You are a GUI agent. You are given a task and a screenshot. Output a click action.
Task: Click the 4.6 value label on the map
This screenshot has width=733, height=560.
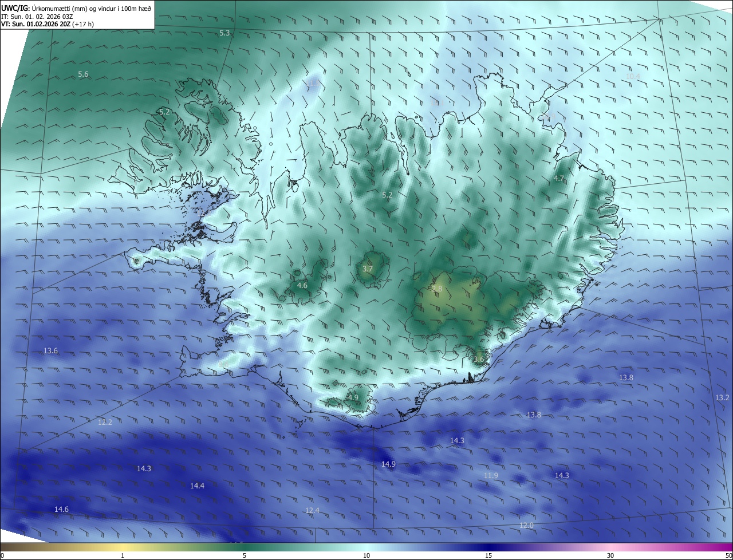(x=302, y=285)
